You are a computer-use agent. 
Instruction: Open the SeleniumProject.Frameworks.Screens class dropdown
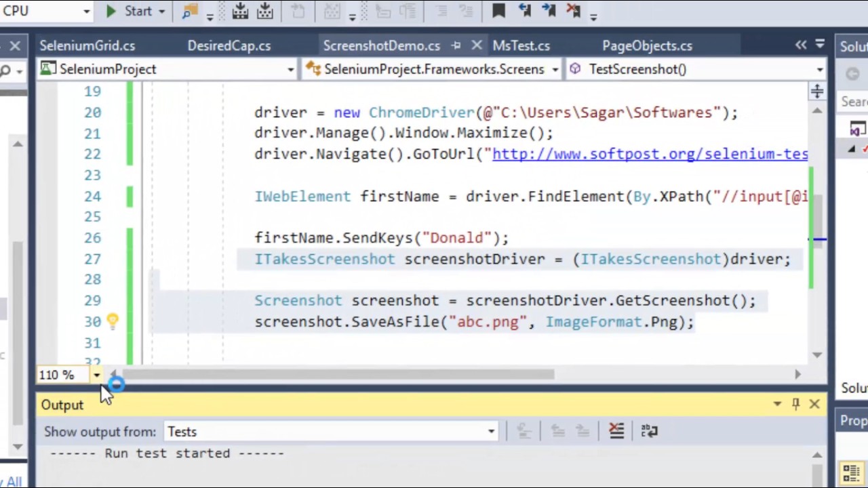555,69
